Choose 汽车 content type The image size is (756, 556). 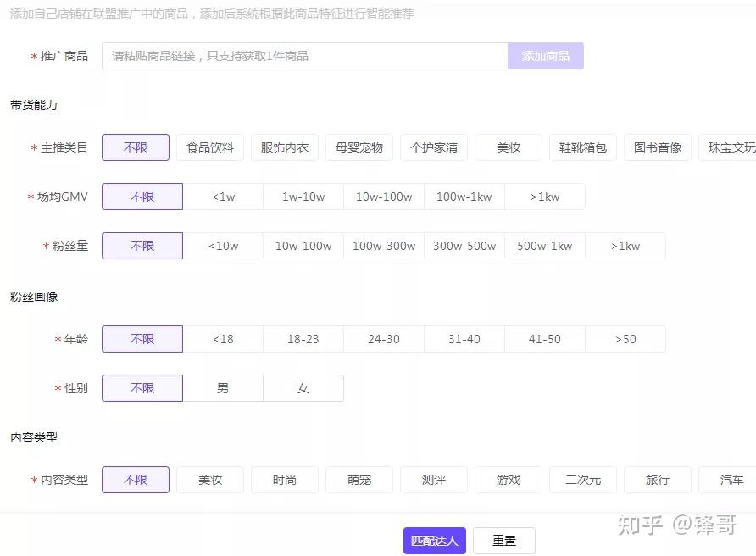[x=728, y=480]
